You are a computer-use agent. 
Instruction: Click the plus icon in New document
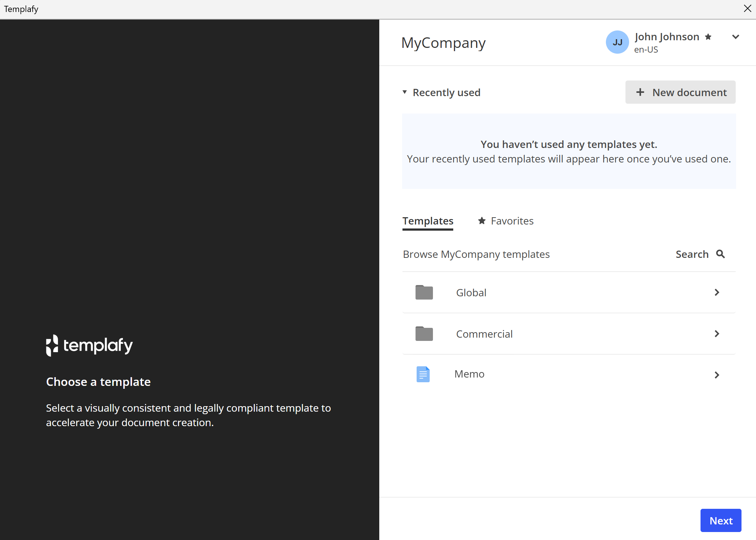(x=640, y=92)
